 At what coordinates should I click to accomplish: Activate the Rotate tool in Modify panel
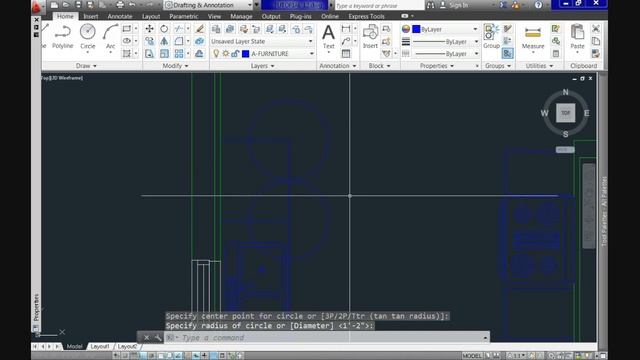164,29
